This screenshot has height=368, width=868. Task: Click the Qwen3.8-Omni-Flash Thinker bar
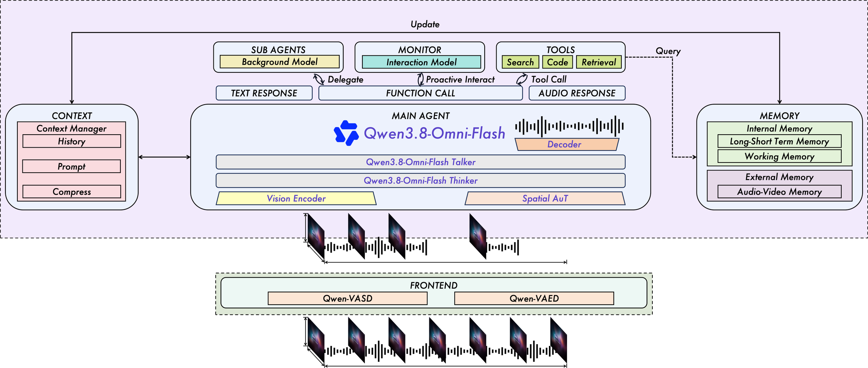420,180
